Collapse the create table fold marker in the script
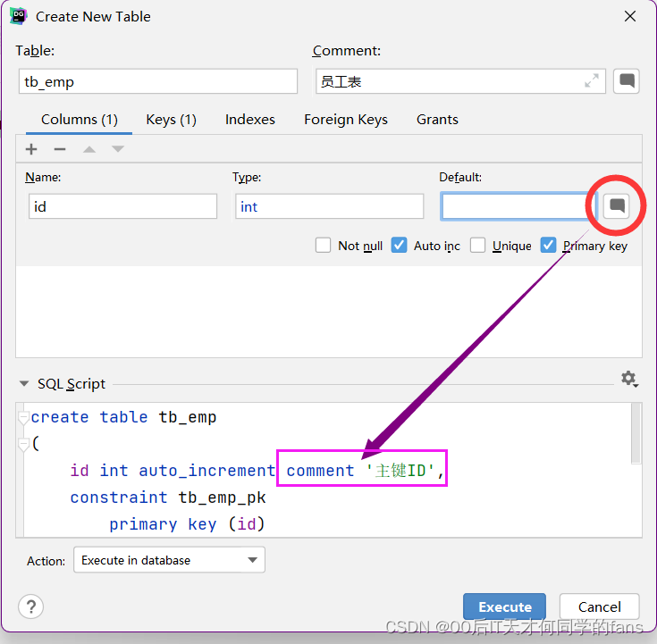Screen dimensions: 657x644 tap(23, 418)
